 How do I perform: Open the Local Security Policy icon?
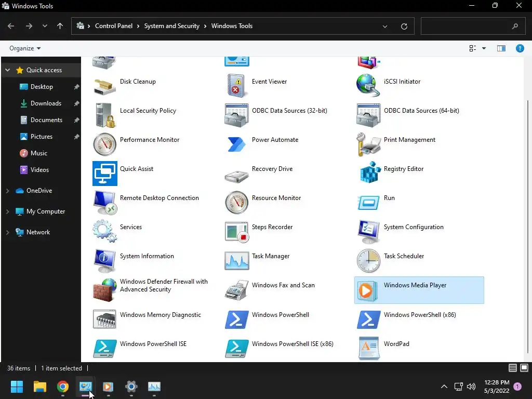pos(105,115)
